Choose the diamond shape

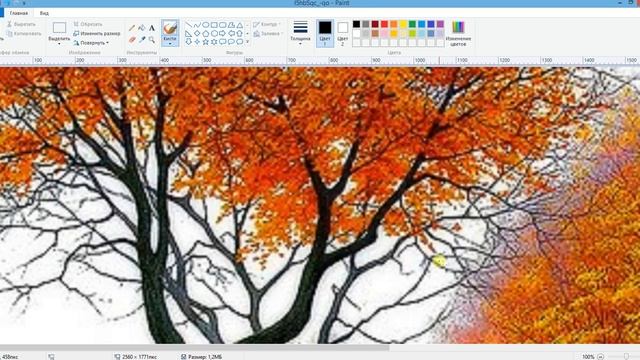[197, 33]
